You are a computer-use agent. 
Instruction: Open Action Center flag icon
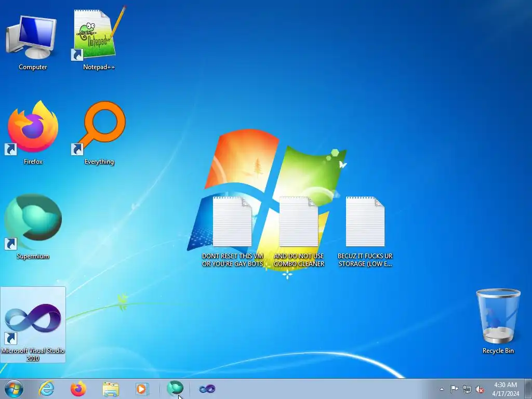[x=454, y=389]
